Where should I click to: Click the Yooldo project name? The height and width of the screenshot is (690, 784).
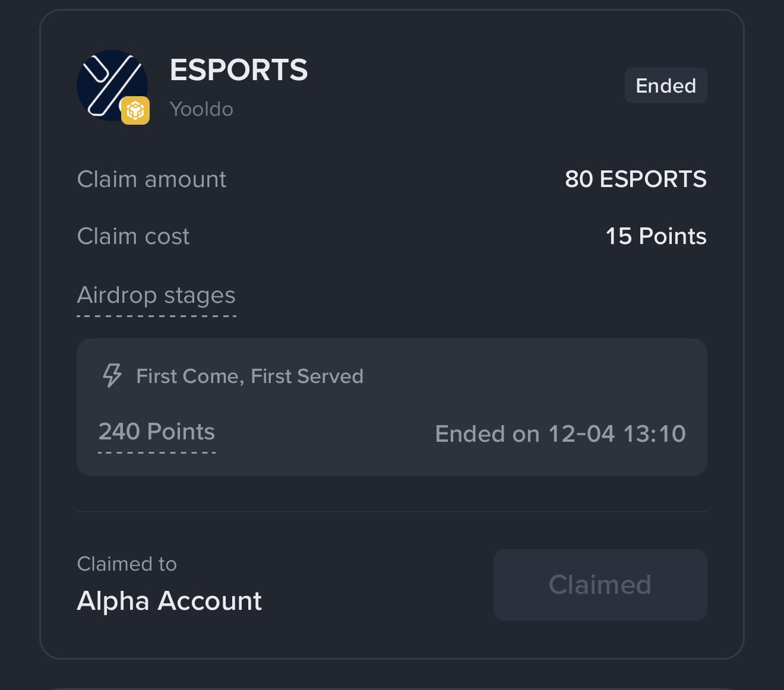(x=201, y=109)
